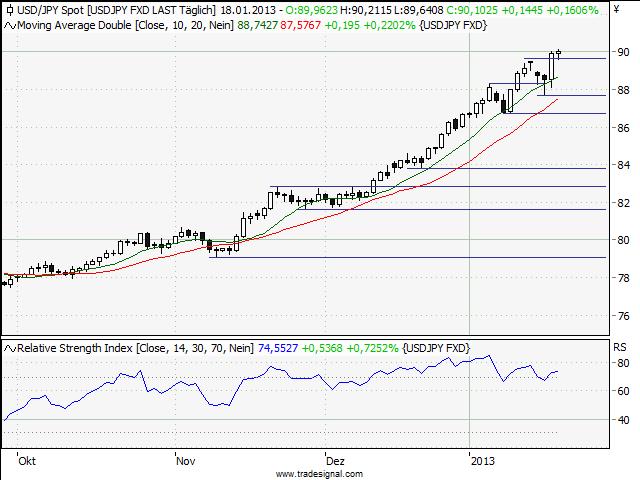640x480 pixels.
Task: Click the candlestick icon before USD/JPY Spot
Action: pyautogui.click(x=9, y=10)
